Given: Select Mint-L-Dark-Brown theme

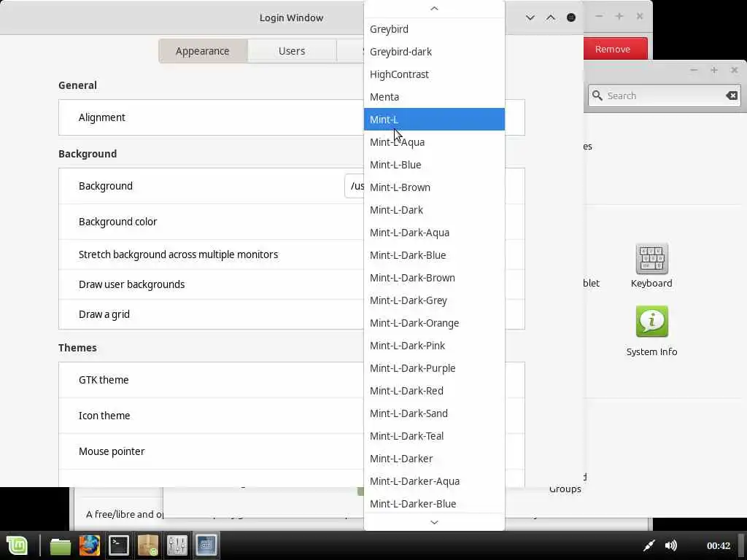Looking at the screenshot, I should [434, 278].
